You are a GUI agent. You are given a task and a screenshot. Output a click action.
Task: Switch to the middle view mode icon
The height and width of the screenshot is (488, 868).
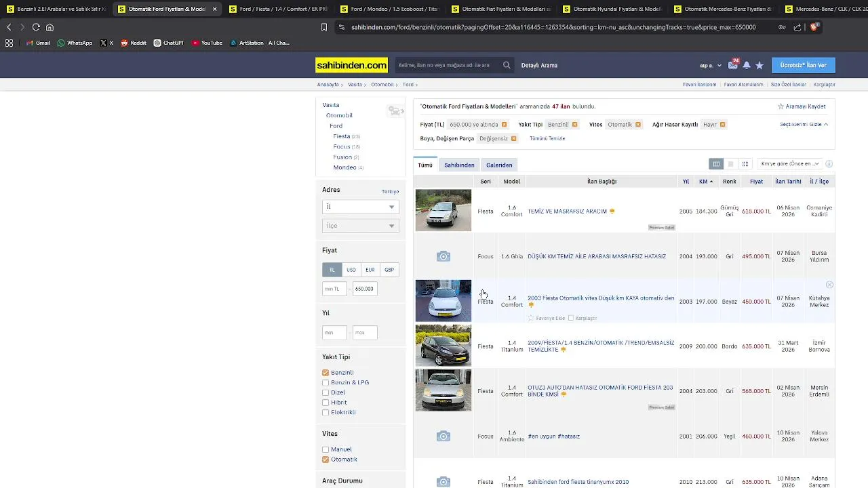click(730, 164)
